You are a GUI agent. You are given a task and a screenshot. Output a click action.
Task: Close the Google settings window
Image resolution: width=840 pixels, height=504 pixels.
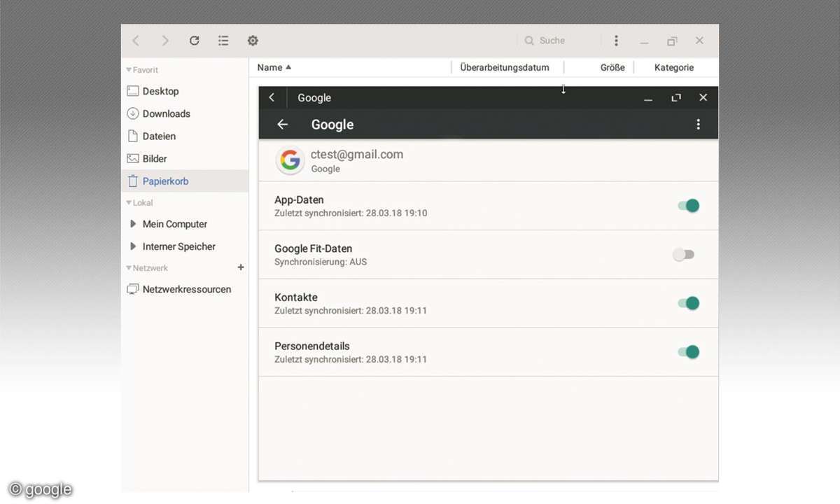point(703,97)
